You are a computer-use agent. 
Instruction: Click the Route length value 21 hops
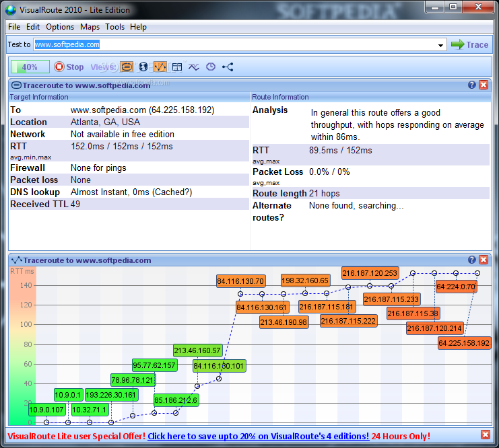[325, 193]
